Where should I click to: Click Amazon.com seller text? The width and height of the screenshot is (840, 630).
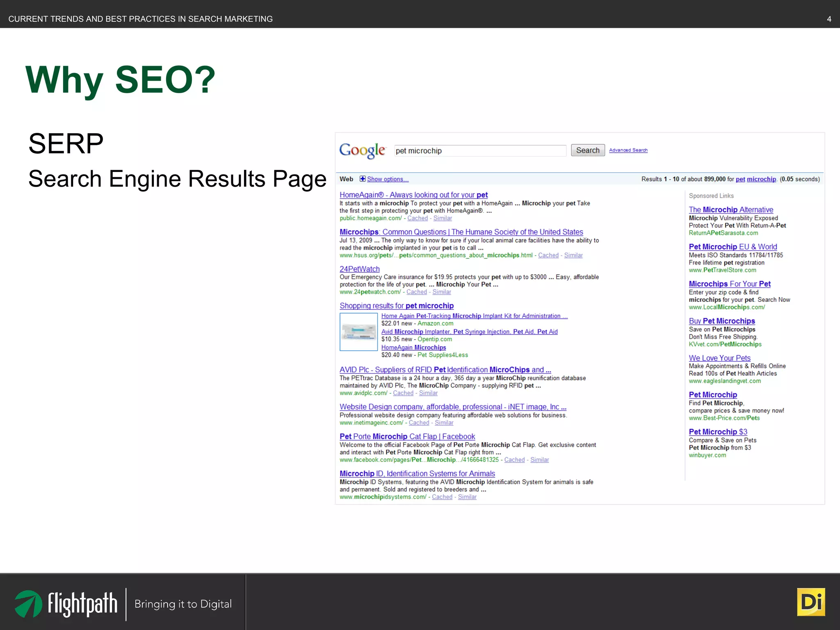(436, 323)
